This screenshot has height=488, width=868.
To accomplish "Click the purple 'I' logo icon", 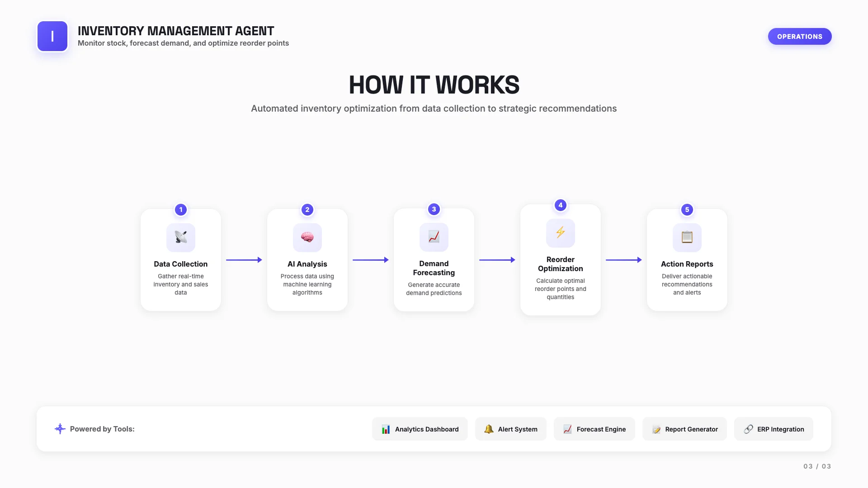I will pos(52,36).
